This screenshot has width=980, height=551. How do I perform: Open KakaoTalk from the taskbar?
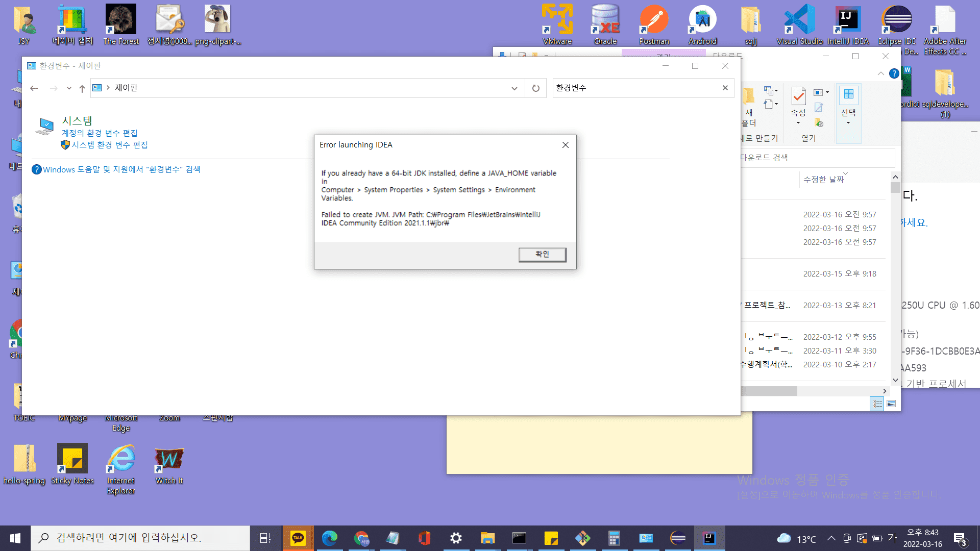coord(298,538)
